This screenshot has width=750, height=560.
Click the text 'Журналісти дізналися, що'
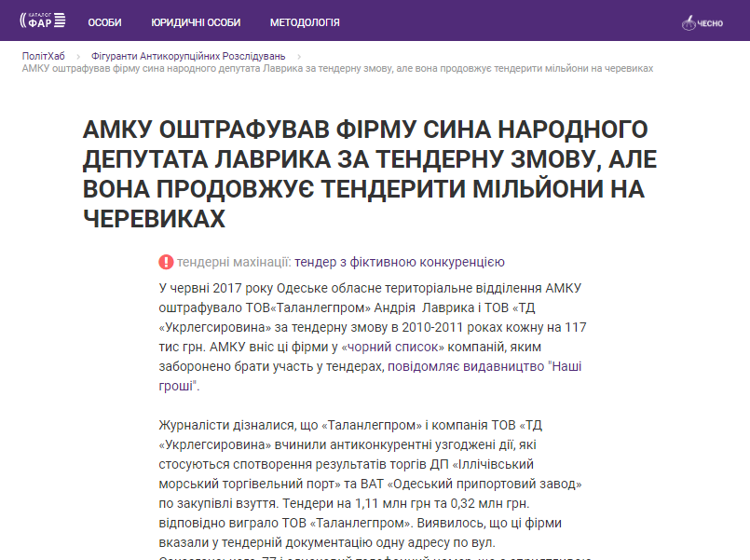(239, 425)
